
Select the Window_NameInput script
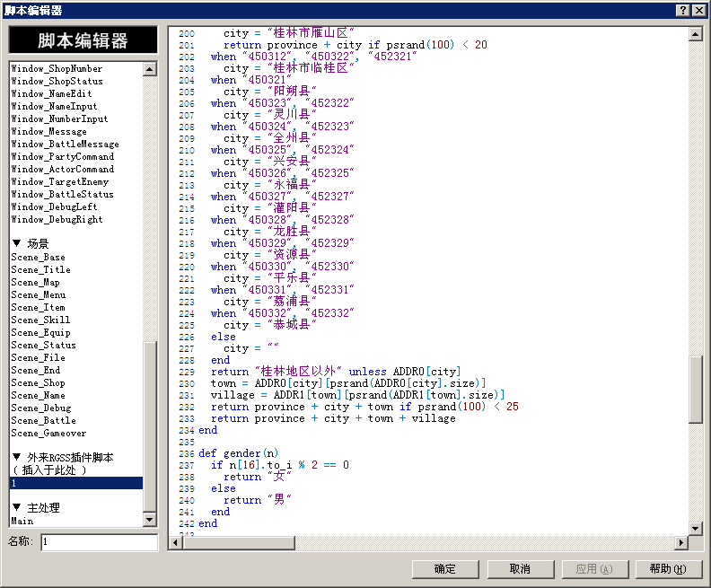pyautogui.click(x=76, y=107)
